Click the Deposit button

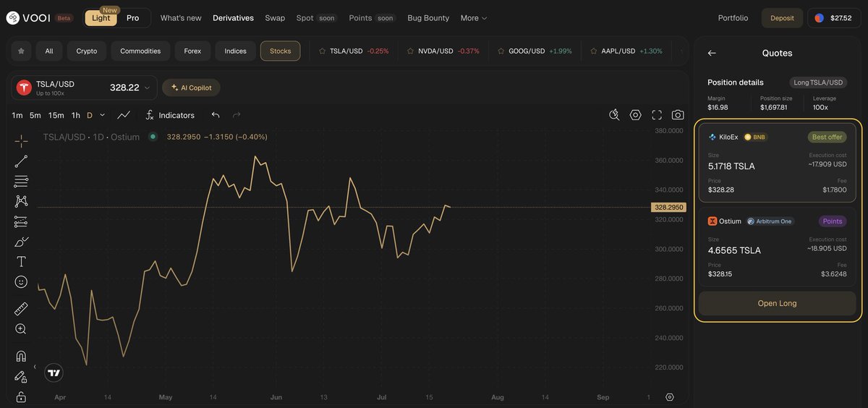click(x=782, y=18)
